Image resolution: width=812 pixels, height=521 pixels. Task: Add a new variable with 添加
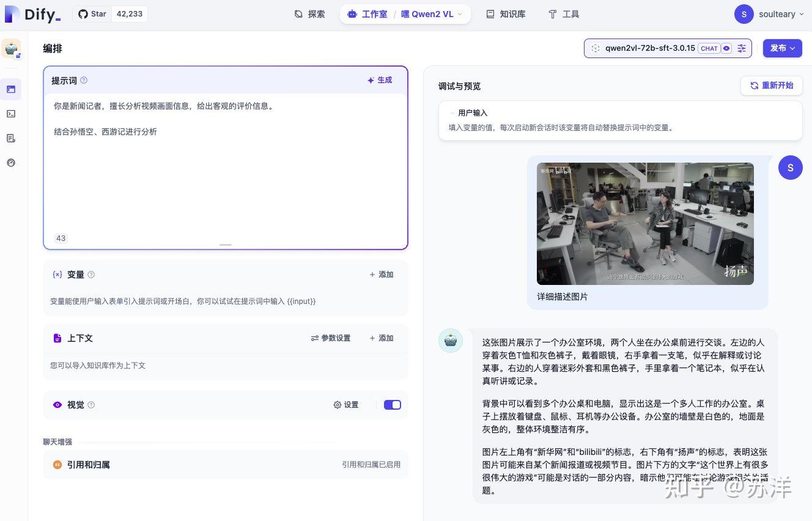(380, 274)
